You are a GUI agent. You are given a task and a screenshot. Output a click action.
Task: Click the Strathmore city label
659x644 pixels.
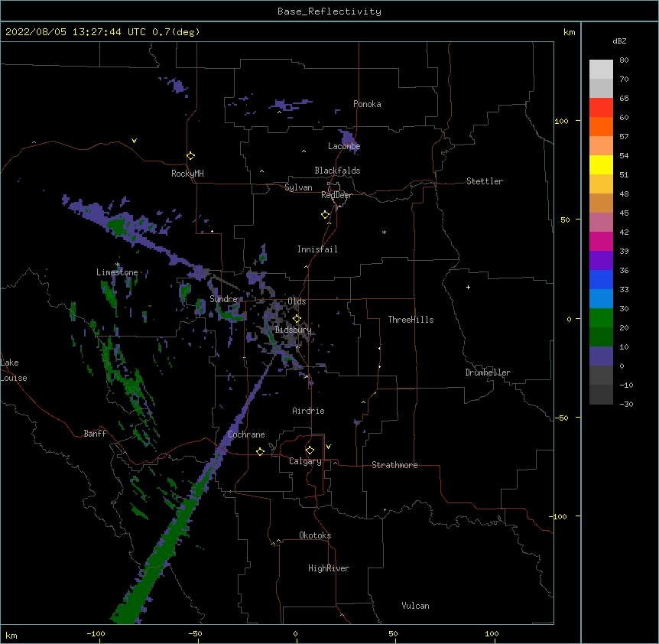pyautogui.click(x=394, y=465)
